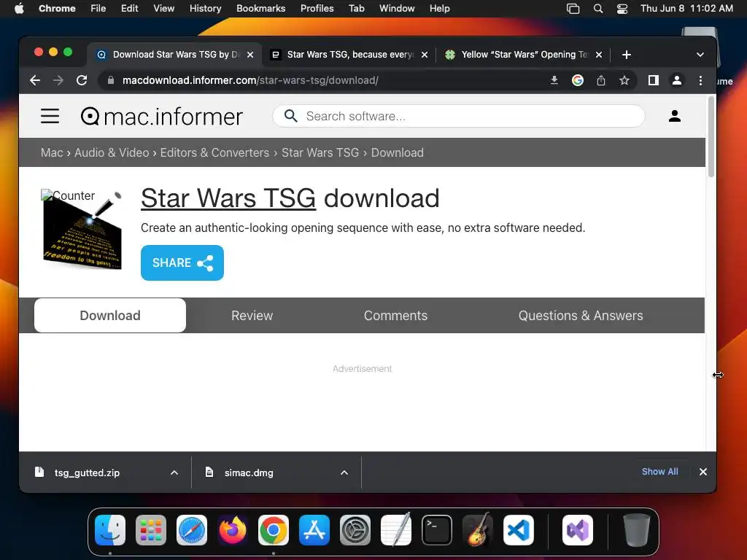Open the tab search dropdown chevron
Image resolution: width=747 pixels, height=560 pixels.
click(700, 55)
